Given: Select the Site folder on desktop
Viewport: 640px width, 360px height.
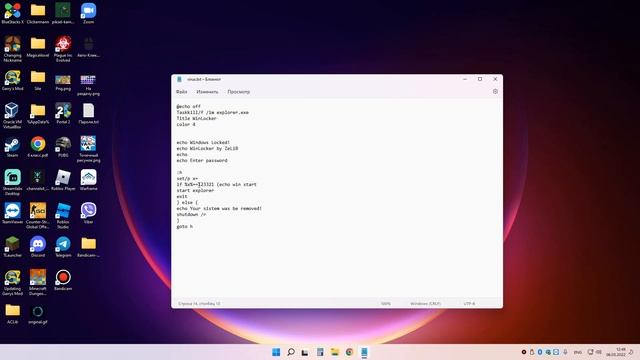Looking at the screenshot, I should click(x=38, y=80).
